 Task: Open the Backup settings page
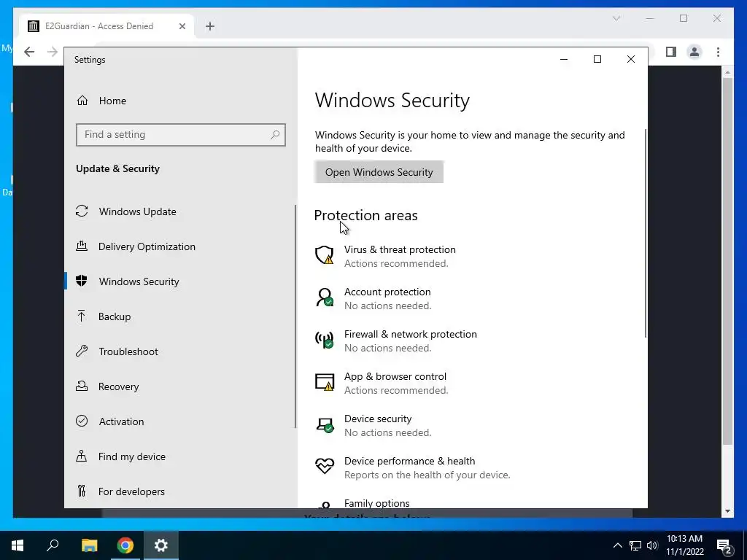coord(180,316)
